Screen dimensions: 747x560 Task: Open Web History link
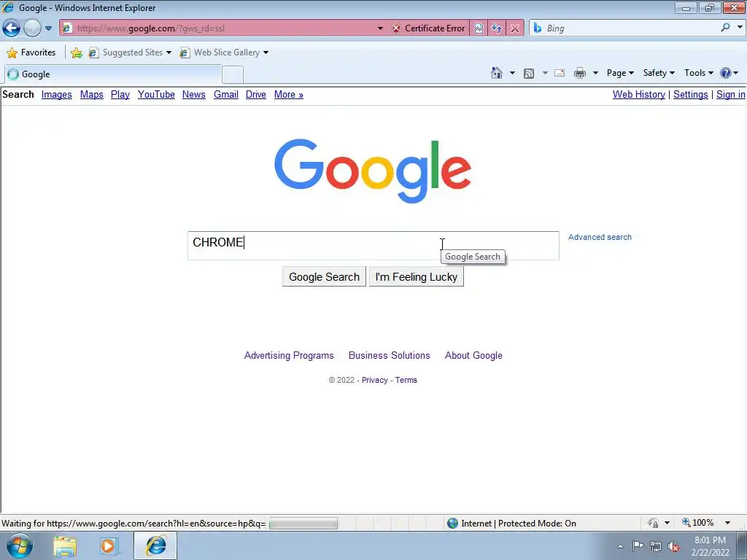[x=639, y=94]
